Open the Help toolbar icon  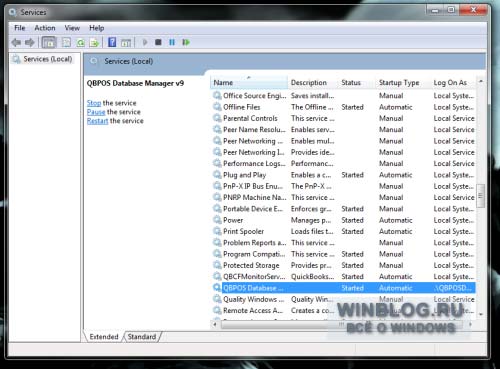112,42
